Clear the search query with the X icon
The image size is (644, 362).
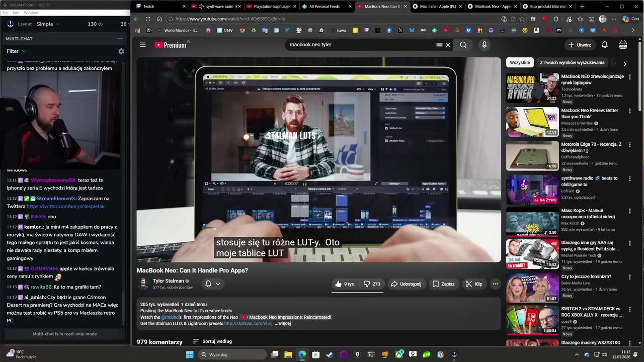(x=448, y=45)
